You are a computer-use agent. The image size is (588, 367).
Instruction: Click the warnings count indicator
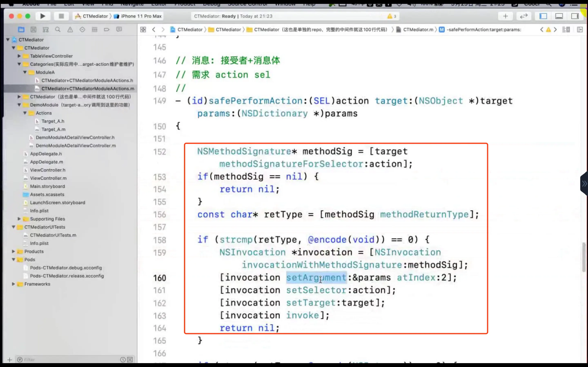(x=392, y=16)
